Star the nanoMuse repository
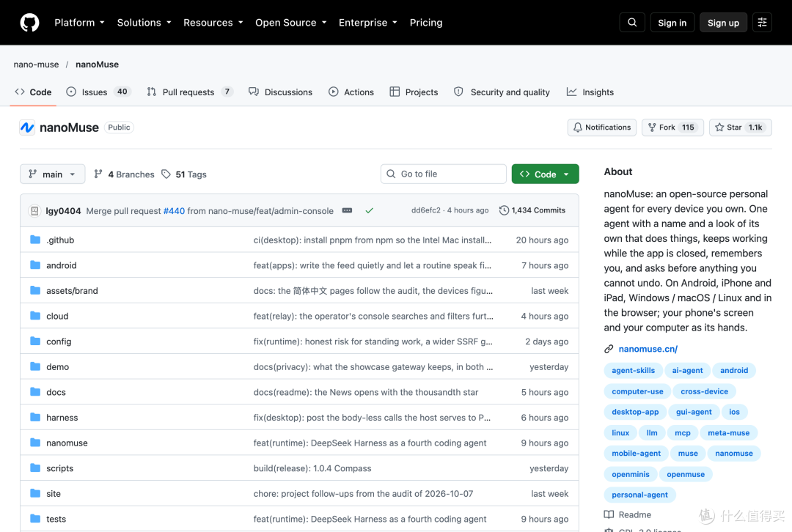The height and width of the screenshot is (532, 792). (740, 128)
